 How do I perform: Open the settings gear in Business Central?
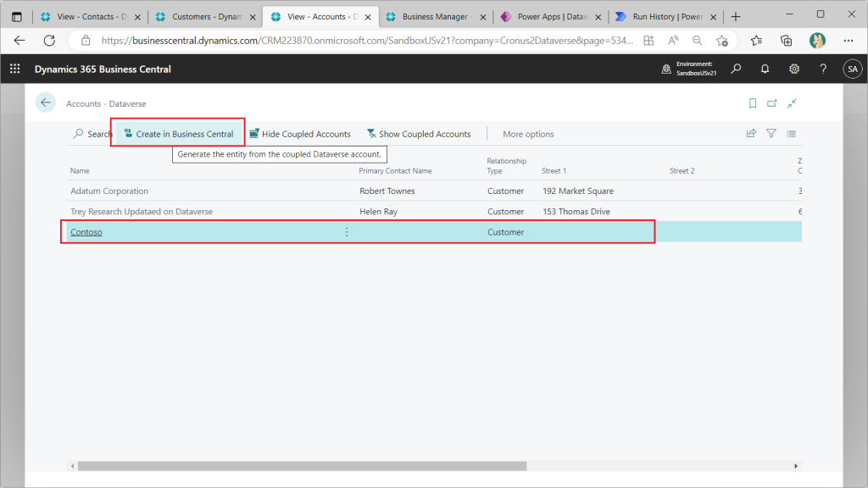[793, 69]
